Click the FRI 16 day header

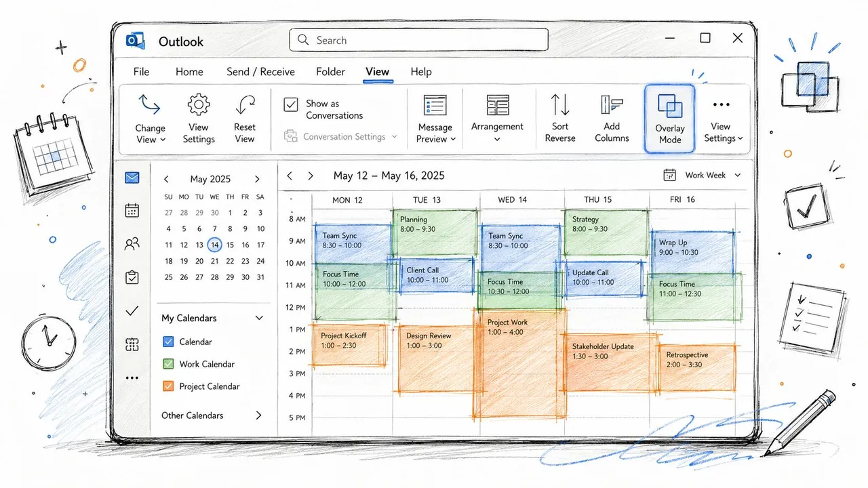[x=681, y=199]
